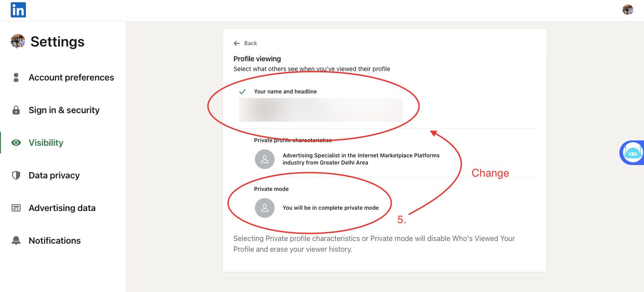Click the bell icon next to Notifications
Screen dimensions: 644x292
[16, 240]
